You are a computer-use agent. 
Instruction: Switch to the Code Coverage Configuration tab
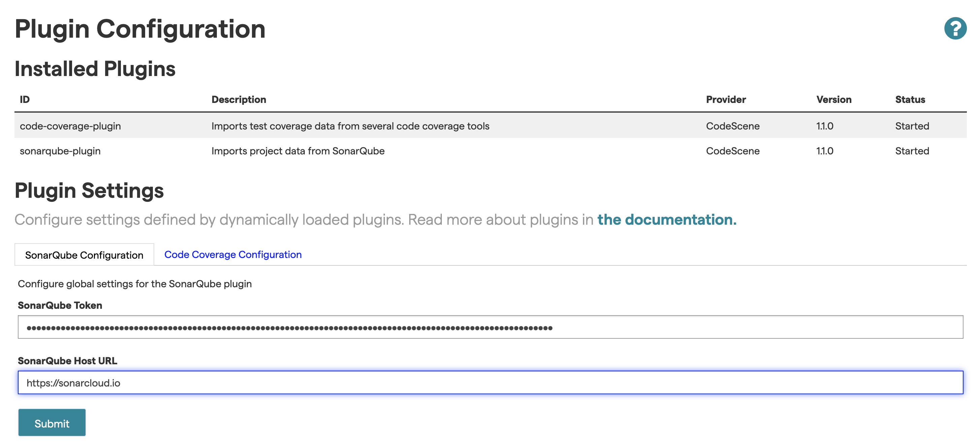coord(233,254)
